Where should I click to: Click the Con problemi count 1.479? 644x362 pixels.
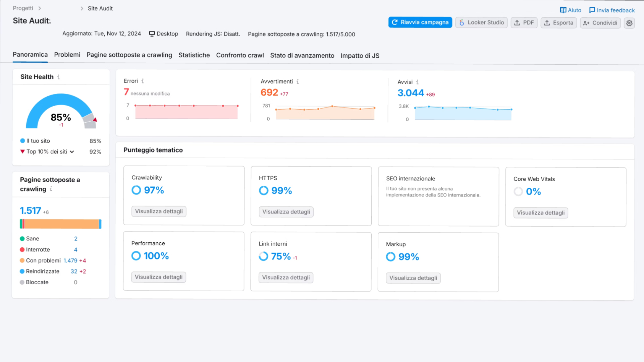(x=70, y=260)
